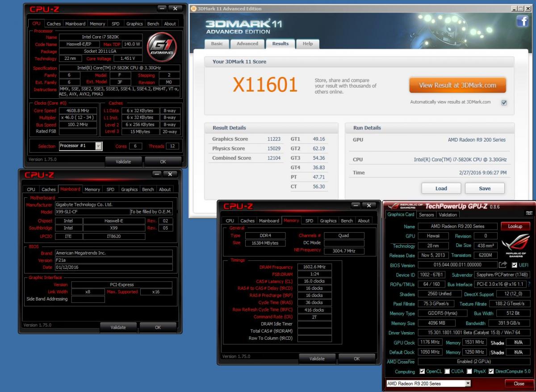This screenshot has height=392, width=536.
Task: Click the GPU-Z BIOS save/export arrow icon
Action: [503, 265]
